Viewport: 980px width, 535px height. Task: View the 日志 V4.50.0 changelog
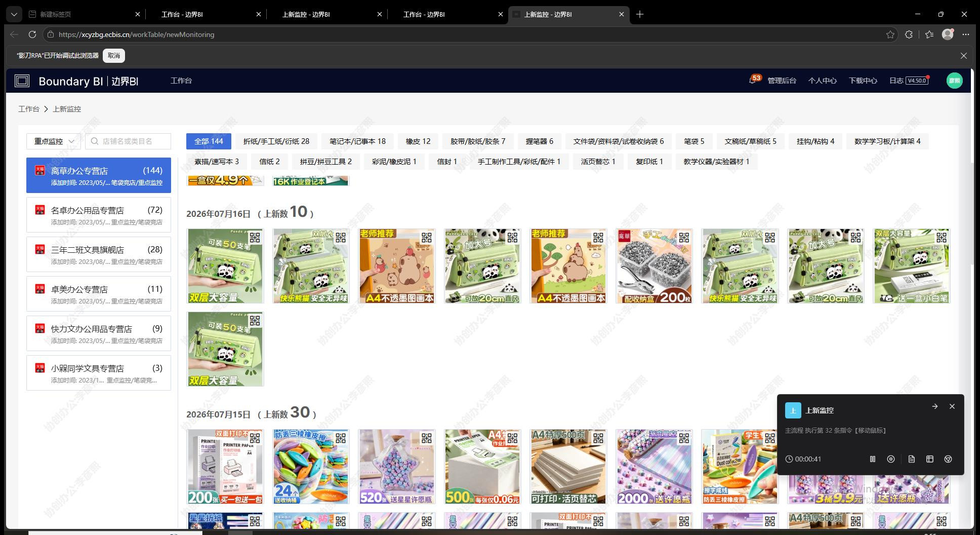pyautogui.click(x=909, y=81)
